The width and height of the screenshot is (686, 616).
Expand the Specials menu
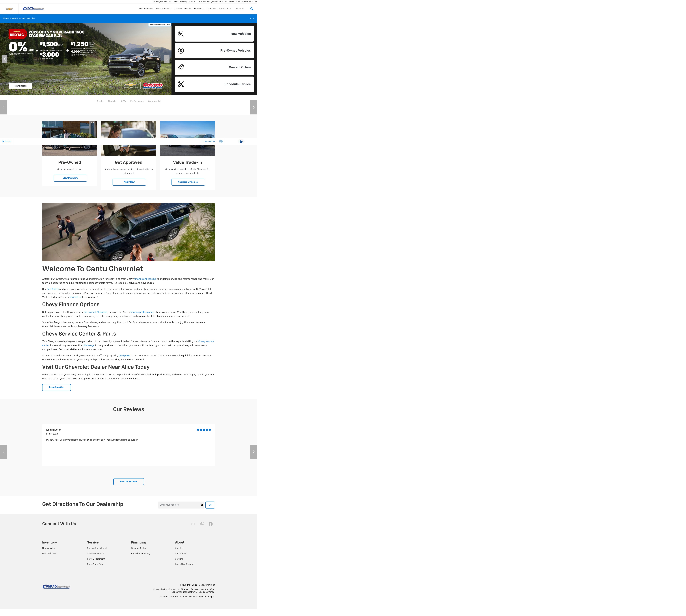point(212,9)
